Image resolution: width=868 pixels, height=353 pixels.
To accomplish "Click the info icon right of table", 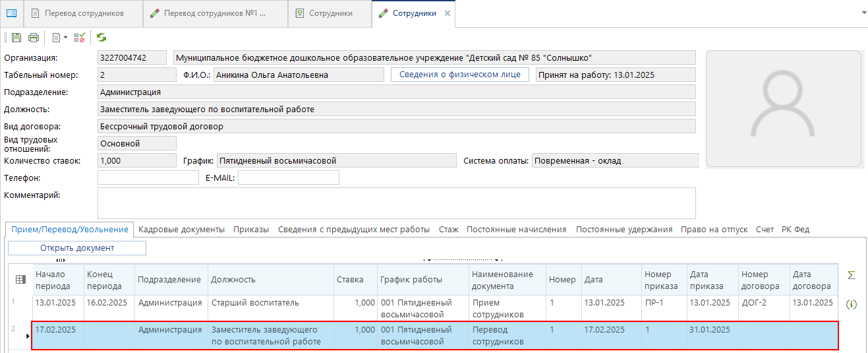I will pos(851,304).
